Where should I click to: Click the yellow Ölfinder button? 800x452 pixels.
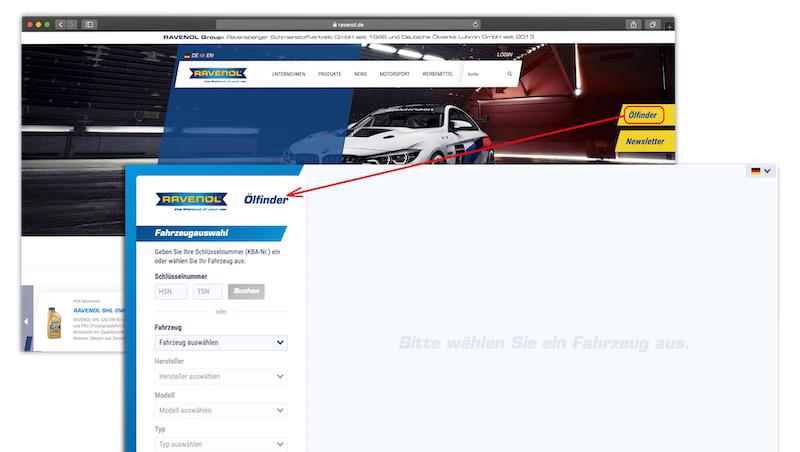pos(646,115)
